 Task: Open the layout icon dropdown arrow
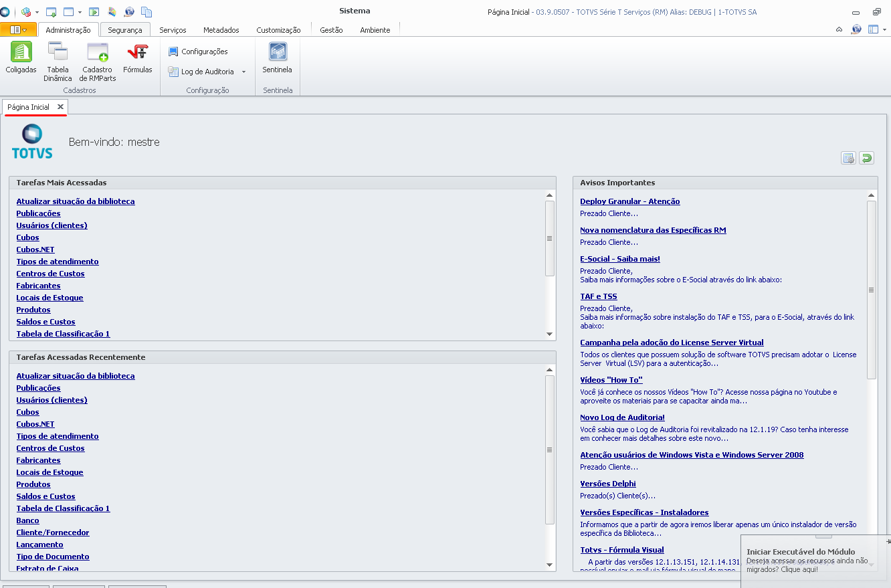(883, 29)
